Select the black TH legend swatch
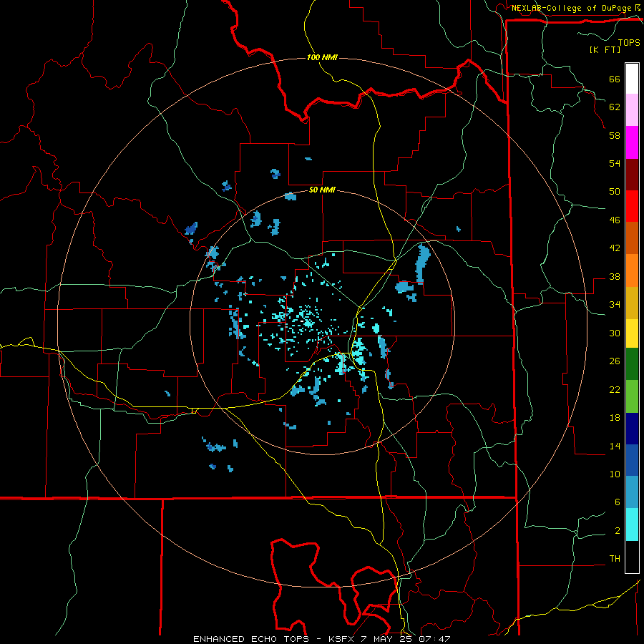 (632, 557)
